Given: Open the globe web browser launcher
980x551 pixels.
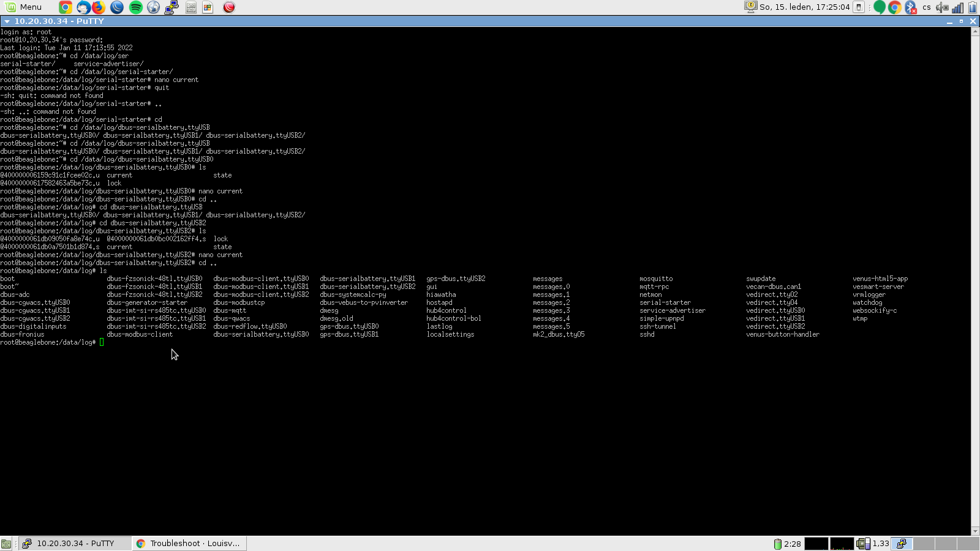Looking at the screenshot, I should pyautogui.click(x=153, y=7).
